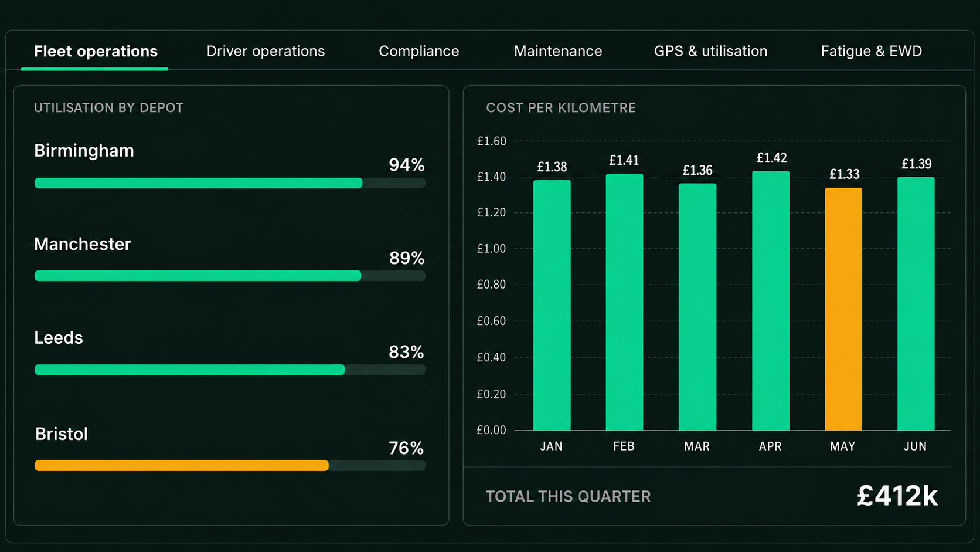Click the 83% utilisation value
Image resolution: width=980 pixels, height=552 pixels.
coord(406,352)
